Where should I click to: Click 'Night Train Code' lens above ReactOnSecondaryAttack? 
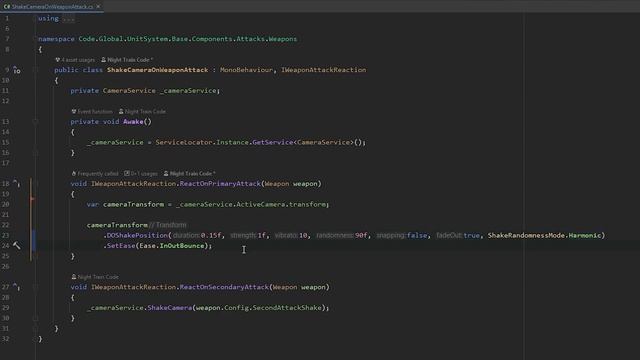click(98, 277)
